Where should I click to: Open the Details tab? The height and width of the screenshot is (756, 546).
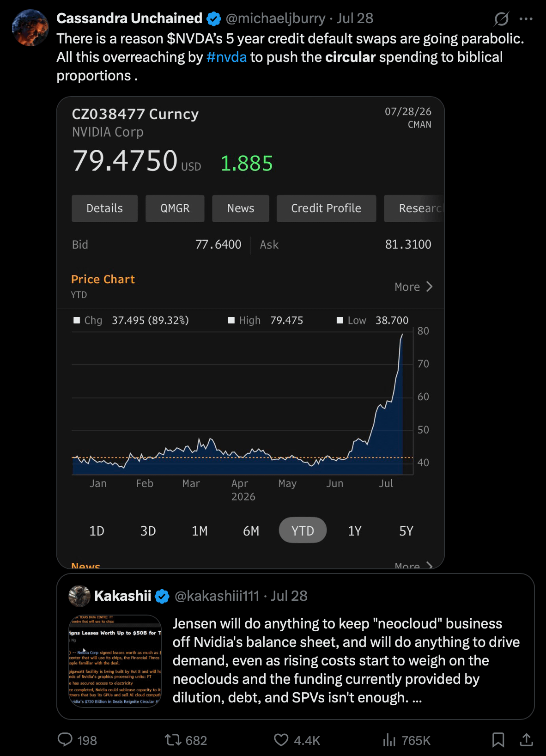(x=105, y=208)
